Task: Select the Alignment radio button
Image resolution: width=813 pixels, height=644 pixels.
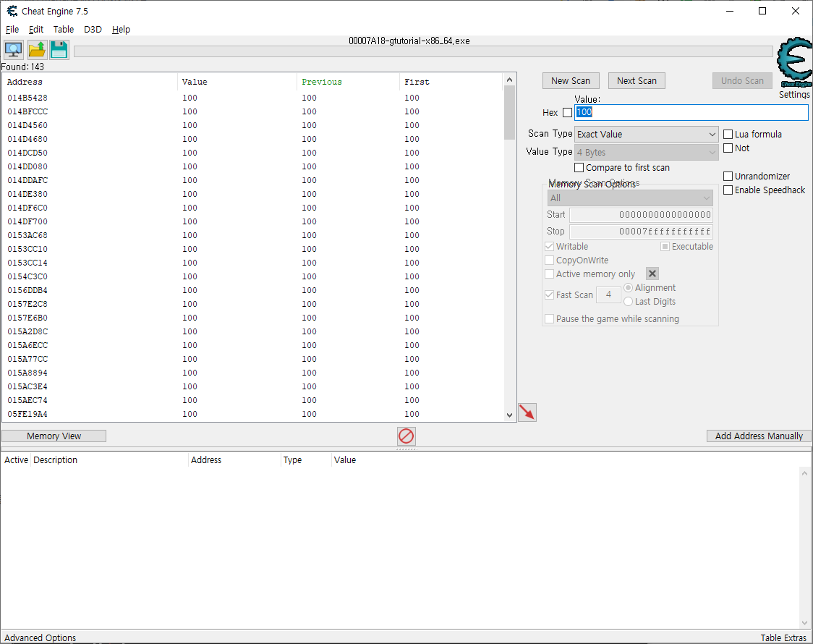Action: point(629,288)
